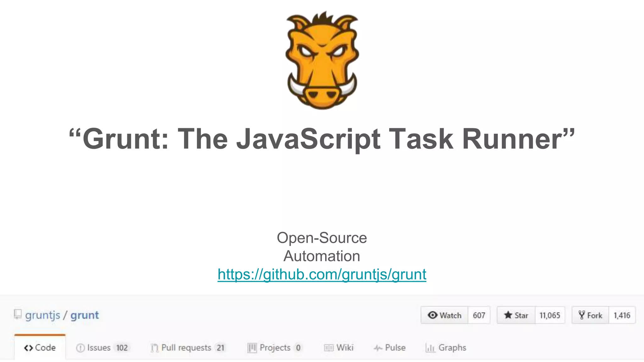
Task: Switch to the Code tab
Action: coord(40,347)
